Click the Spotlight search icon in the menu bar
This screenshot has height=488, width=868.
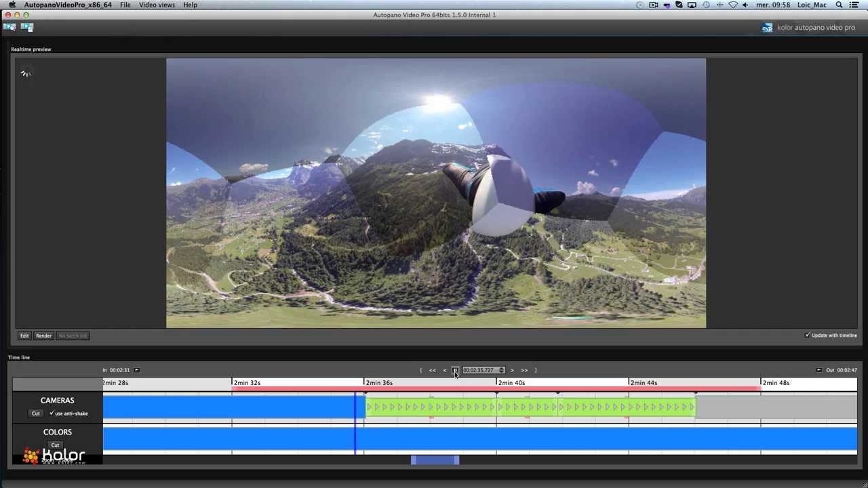[839, 5]
